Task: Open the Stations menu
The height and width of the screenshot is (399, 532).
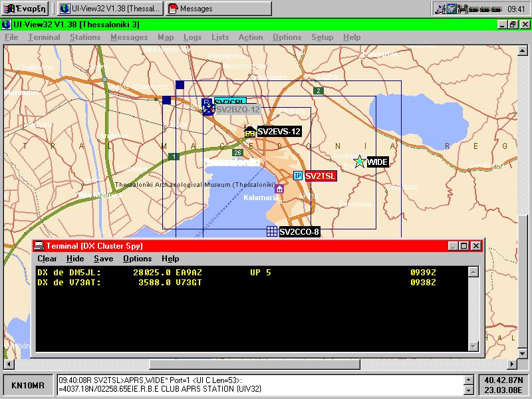Action: 85,37
